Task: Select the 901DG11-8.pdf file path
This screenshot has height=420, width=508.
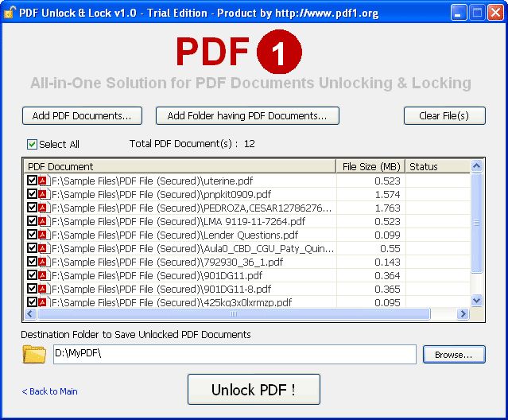Action: (x=161, y=290)
